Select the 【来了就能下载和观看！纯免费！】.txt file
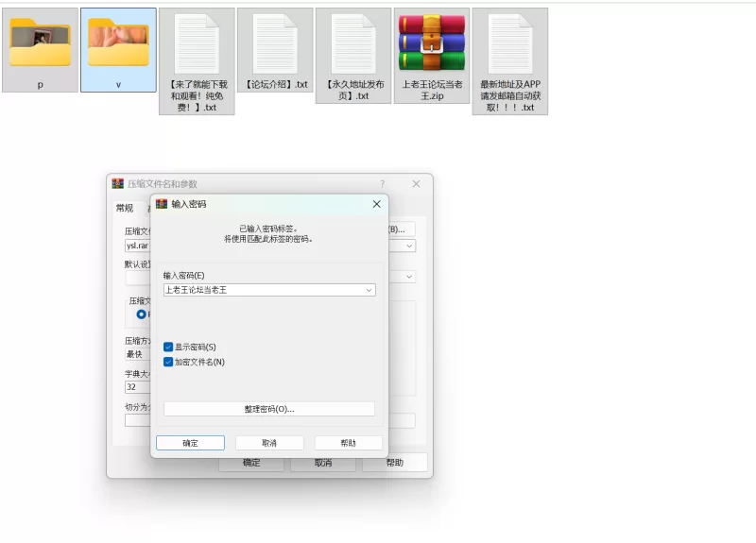 coord(197,61)
